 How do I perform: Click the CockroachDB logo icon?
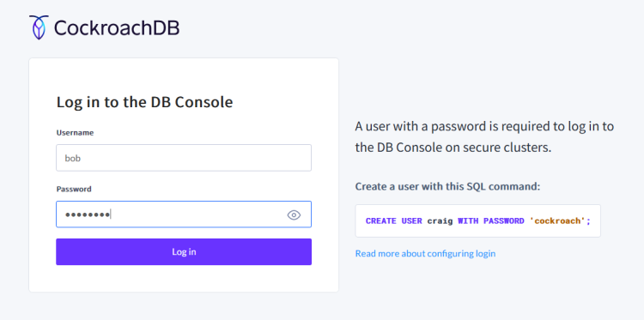coord(39,27)
